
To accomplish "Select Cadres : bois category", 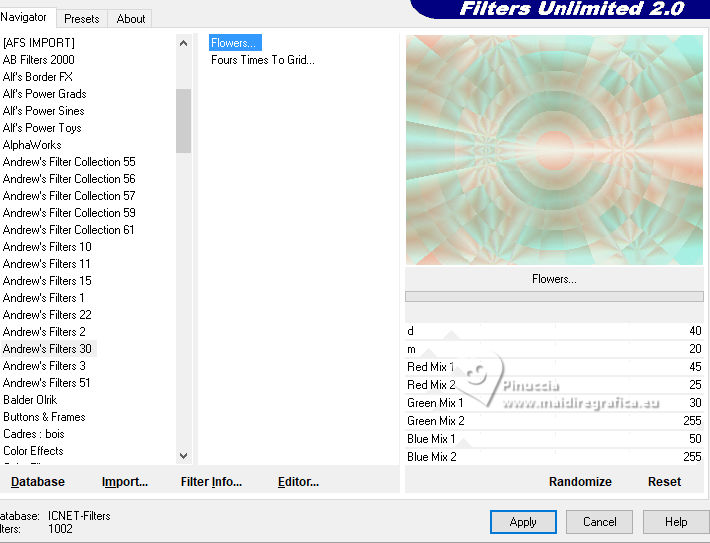I will (x=34, y=434).
